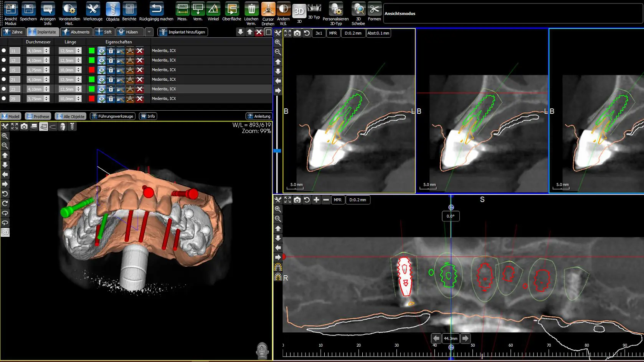
Task: Adjust length stepper for implant 25
Action: pyautogui.click(x=78, y=99)
